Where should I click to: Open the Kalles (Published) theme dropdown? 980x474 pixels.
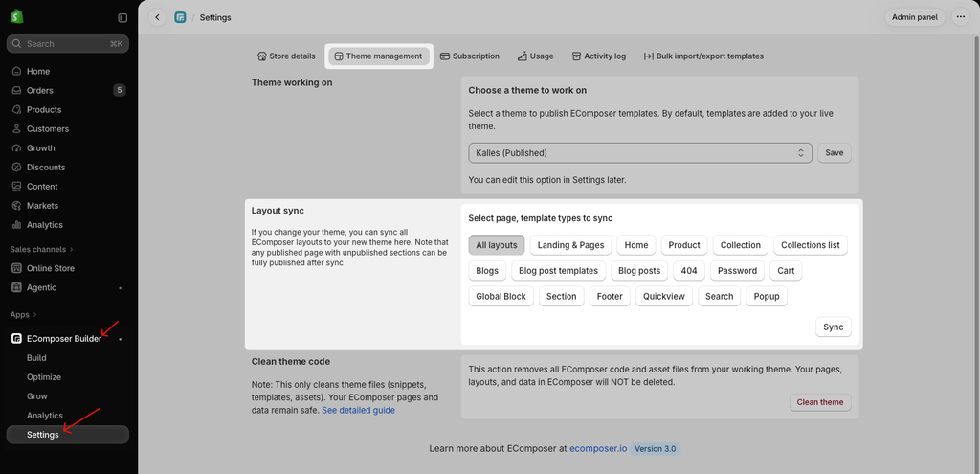[x=640, y=153]
